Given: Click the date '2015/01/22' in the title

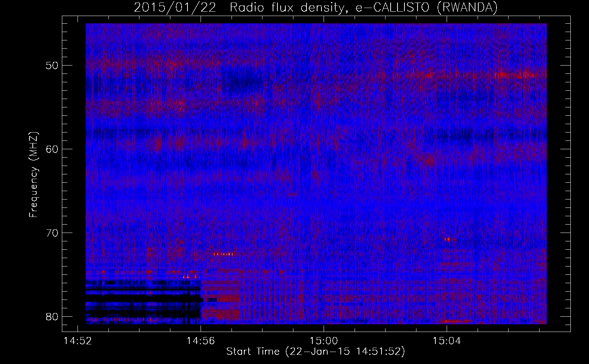Looking at the screenshot, I should (175, 8).
